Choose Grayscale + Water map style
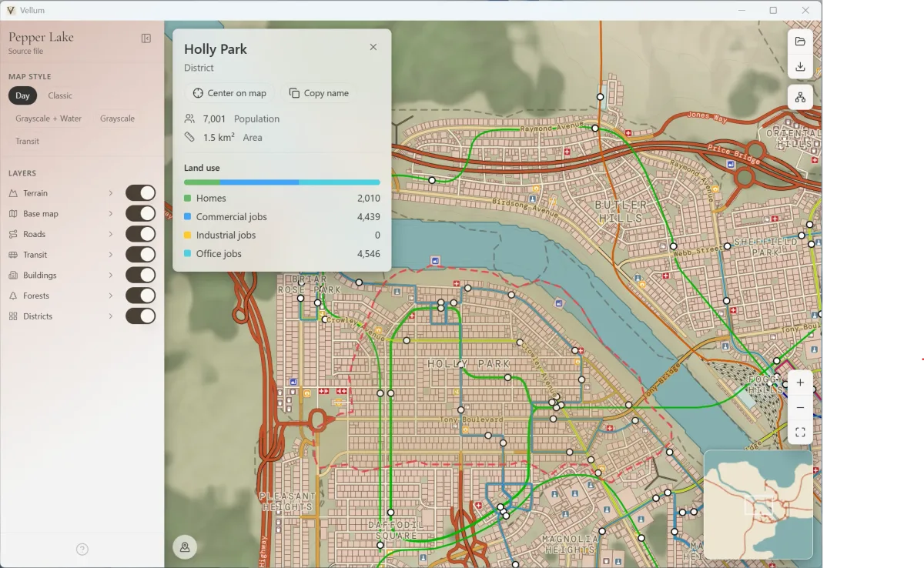The width and height of the screenshot is (924, 568). (x=49, y=119)
